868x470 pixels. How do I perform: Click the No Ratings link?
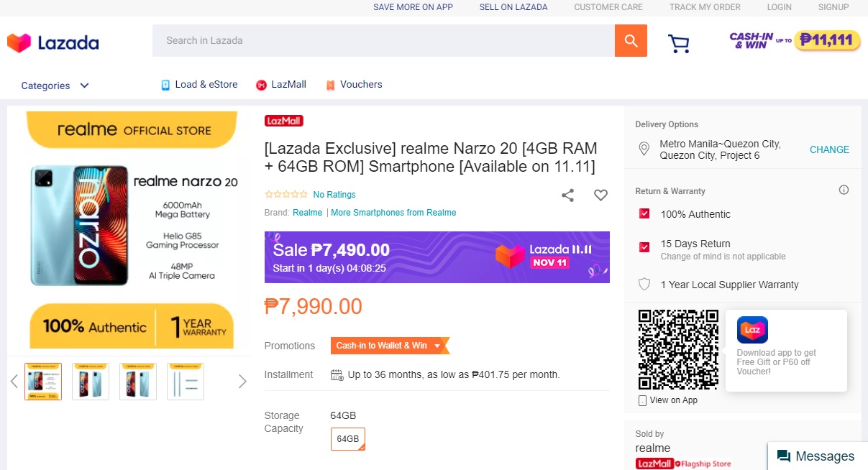point(334,195)
